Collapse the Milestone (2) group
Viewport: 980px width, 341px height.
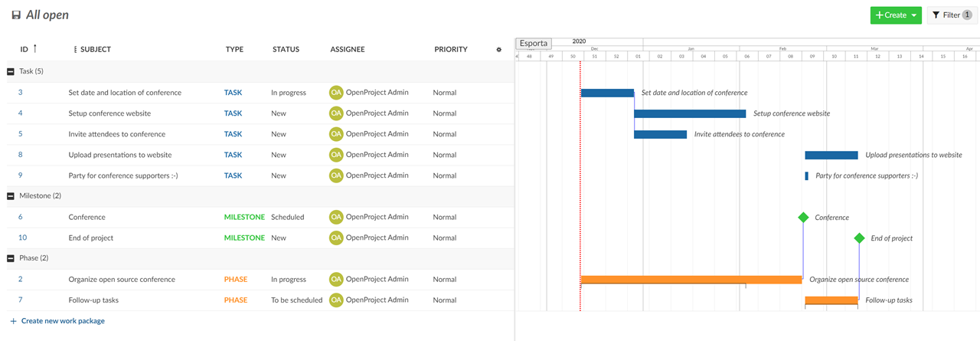(x=11, y=196)
